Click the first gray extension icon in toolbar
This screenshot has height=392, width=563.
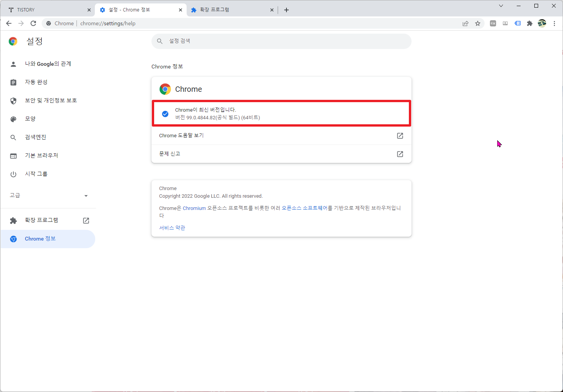tap(493, 23)
